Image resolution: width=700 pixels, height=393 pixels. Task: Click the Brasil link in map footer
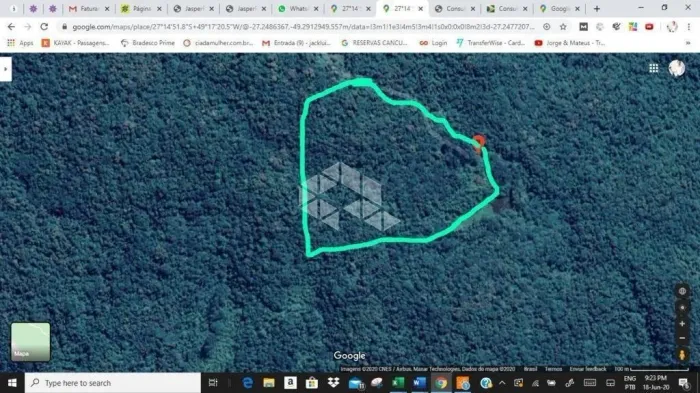[x=530, y=369]
